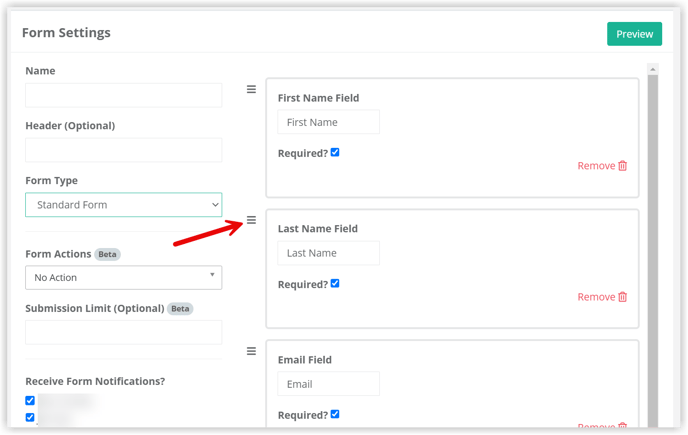The image size is (688, 435).
Task: Remove the First Name Field
Action: point(602,165)
